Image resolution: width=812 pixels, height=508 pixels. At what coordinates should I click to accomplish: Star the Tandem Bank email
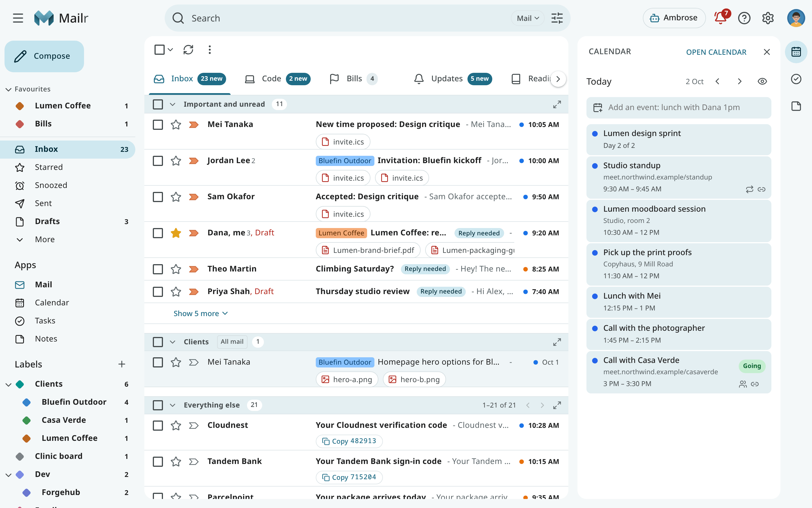176,462
